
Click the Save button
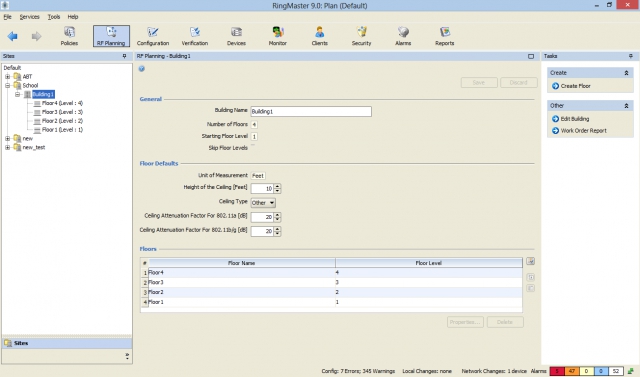click(x=479, y=82)
